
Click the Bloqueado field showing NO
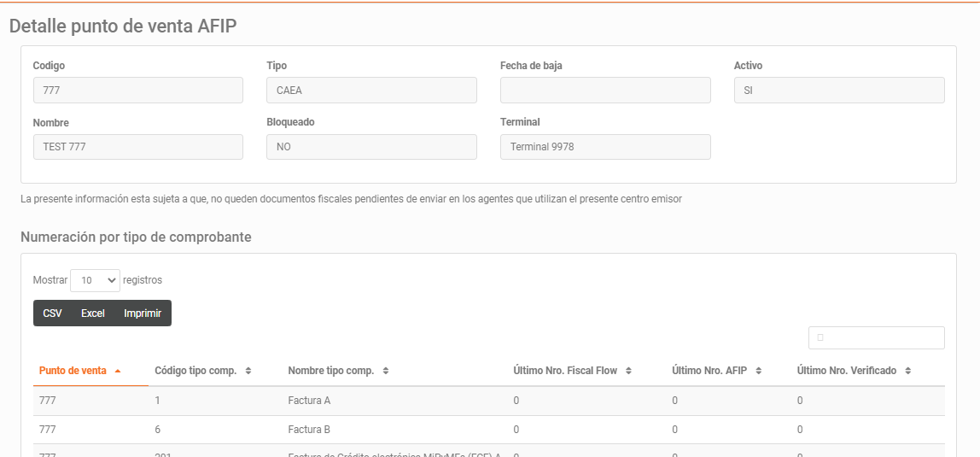pos(372,147)
